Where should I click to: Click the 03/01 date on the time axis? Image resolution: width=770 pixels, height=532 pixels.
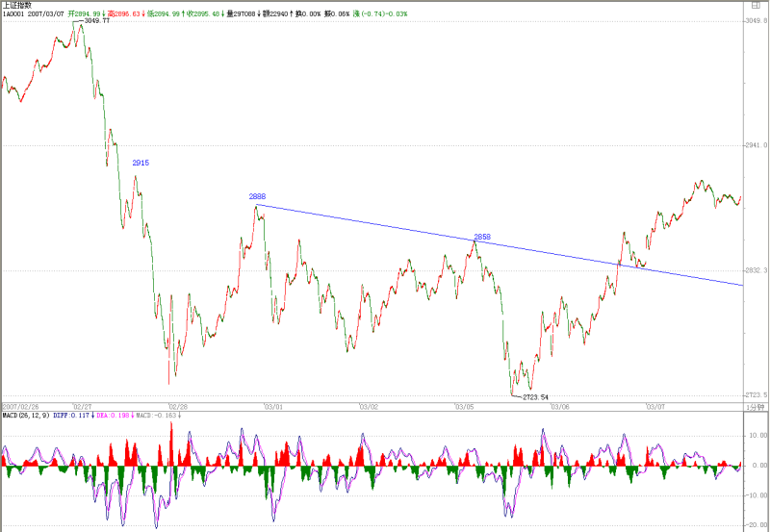[x=273, y=407]
